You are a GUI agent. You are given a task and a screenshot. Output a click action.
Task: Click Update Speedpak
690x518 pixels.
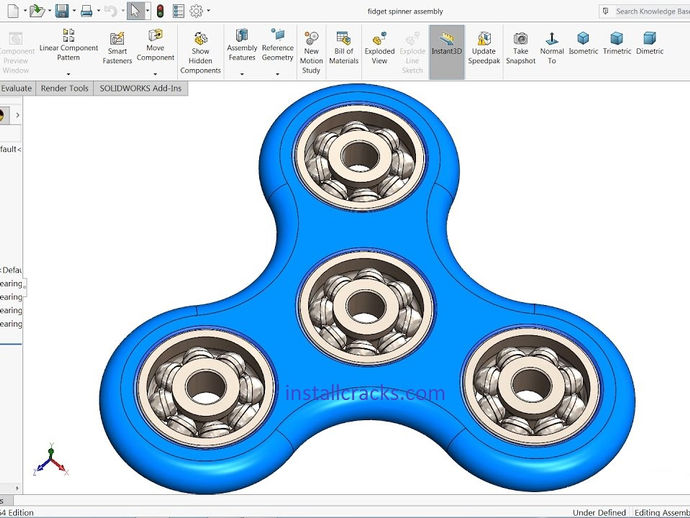tap(484, 48)
